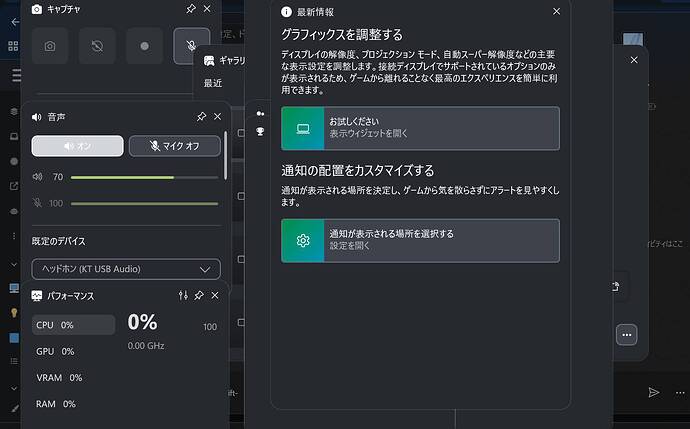Toggle the マイク オフ button
Screen dimensions: 690x429
[175, 146]
